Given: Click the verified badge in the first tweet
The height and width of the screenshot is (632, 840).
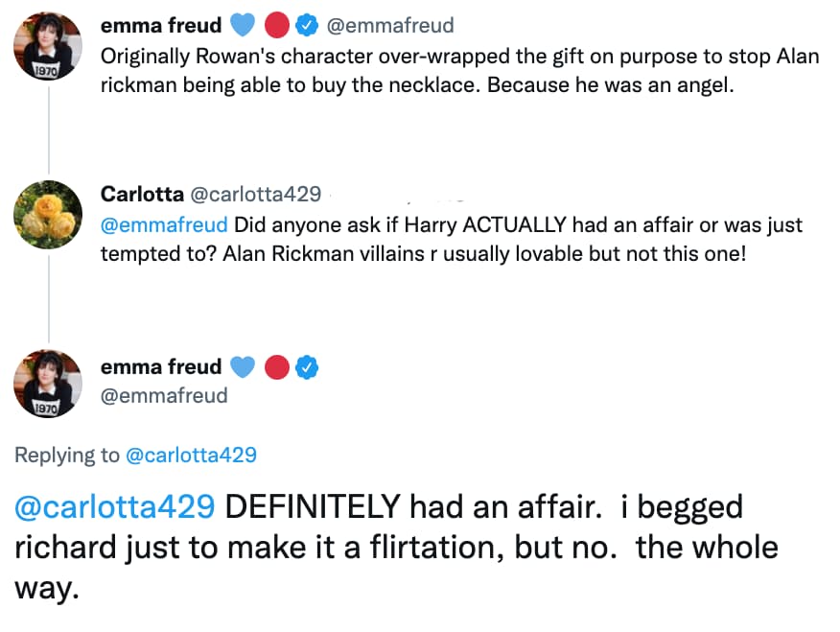Looking at the screenshot, I should click(307, 26).
